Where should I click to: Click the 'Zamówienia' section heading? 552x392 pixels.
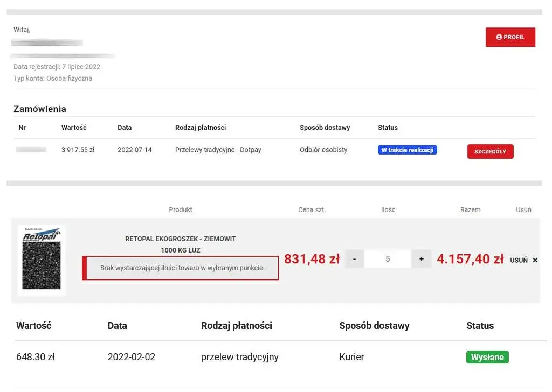40,109
